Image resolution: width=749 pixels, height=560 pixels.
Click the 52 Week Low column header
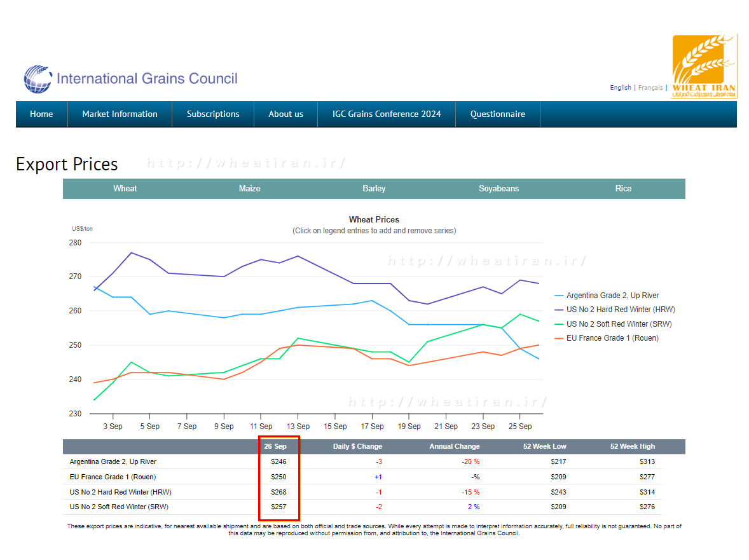click(544, 446)
